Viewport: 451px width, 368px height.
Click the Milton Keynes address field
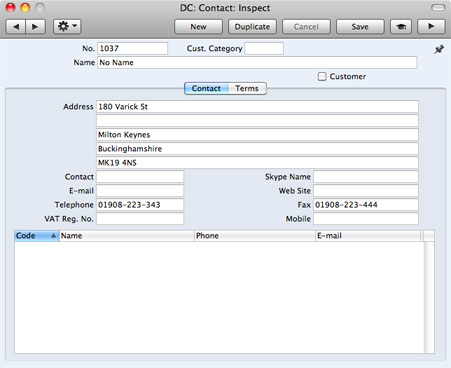[257, 135]
